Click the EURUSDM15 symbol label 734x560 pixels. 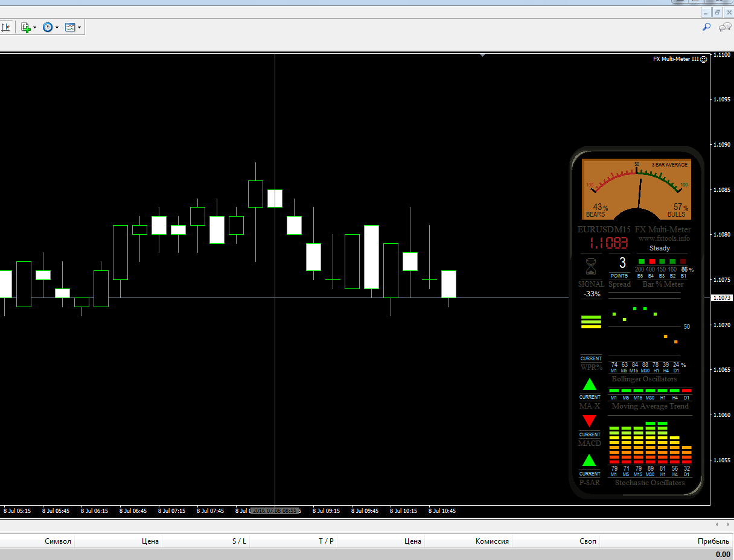point(604,229)
